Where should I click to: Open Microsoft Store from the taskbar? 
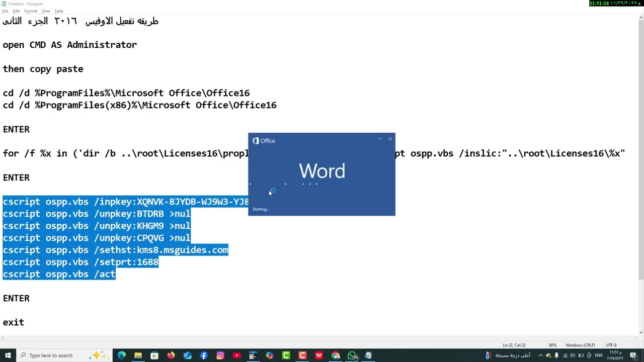(154, 355)
